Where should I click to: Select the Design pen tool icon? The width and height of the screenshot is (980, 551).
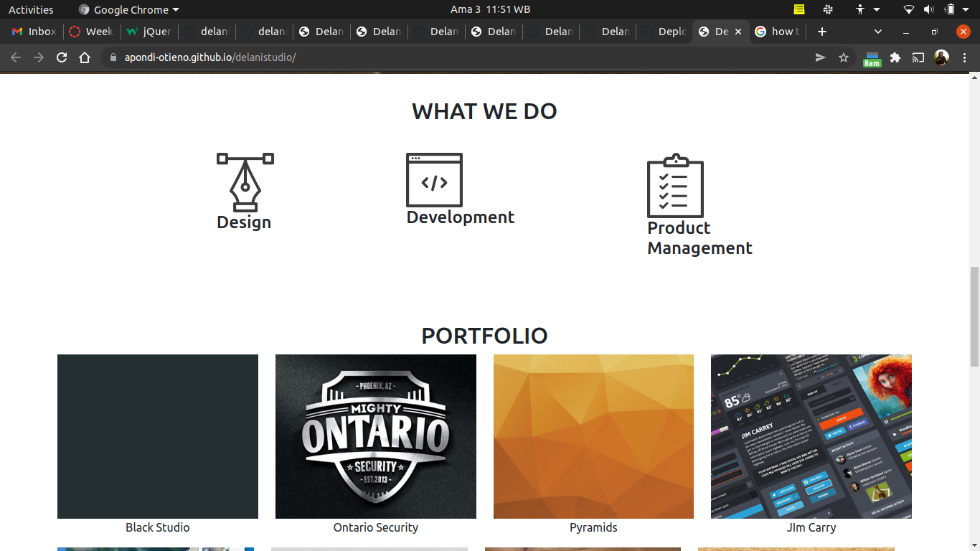click(x=244, y=179)
